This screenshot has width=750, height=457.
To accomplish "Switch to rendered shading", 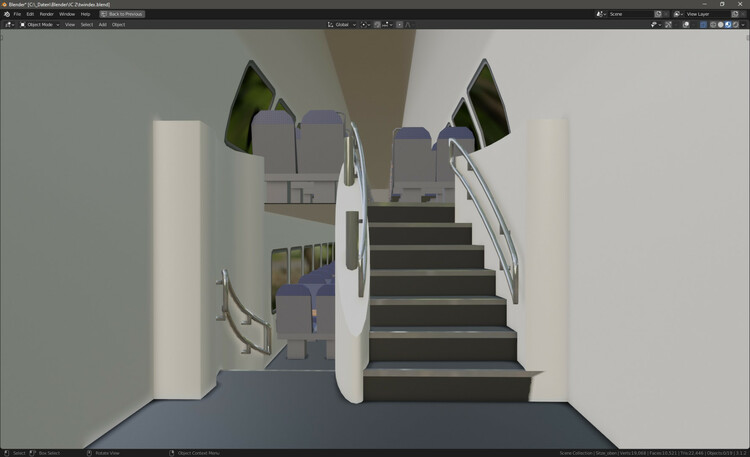I will click(735, 25).
